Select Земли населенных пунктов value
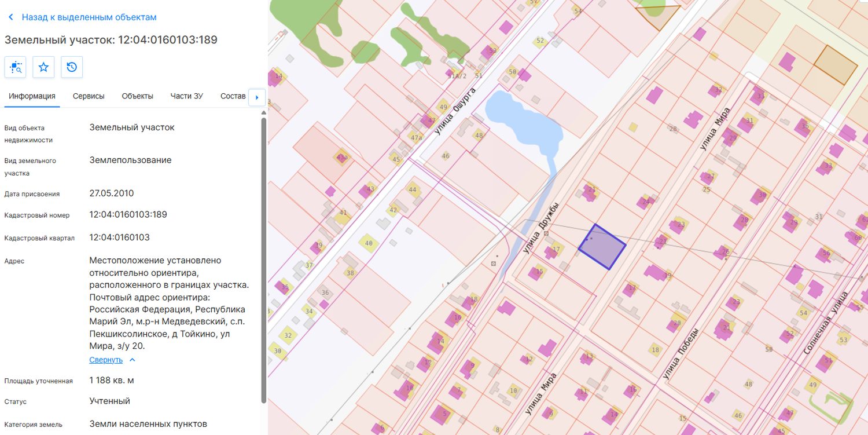 148,424
